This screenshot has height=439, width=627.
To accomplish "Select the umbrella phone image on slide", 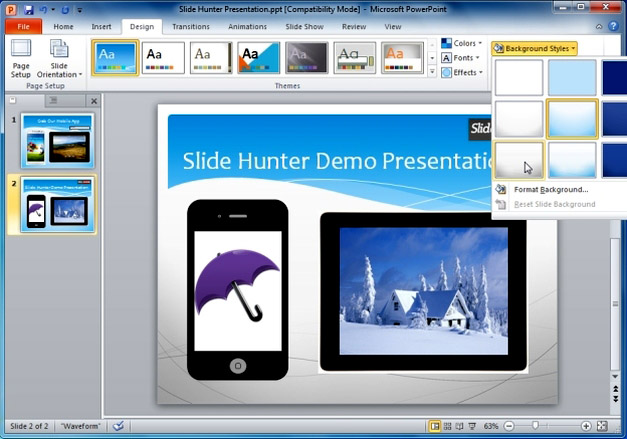I will tap(238, 290).
